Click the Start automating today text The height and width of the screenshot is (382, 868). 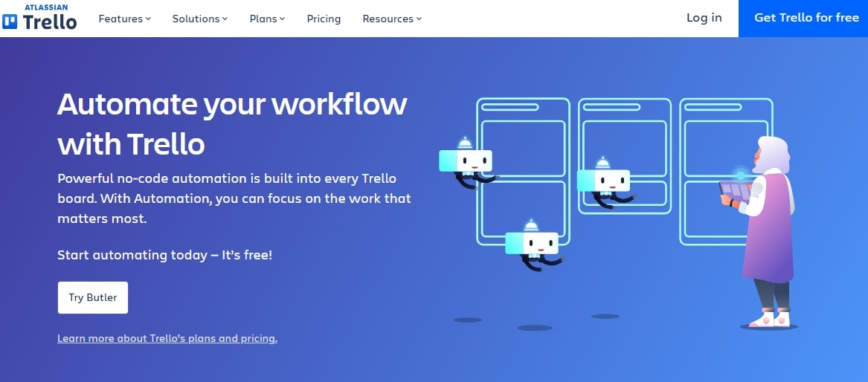click(x=165, y=256)
